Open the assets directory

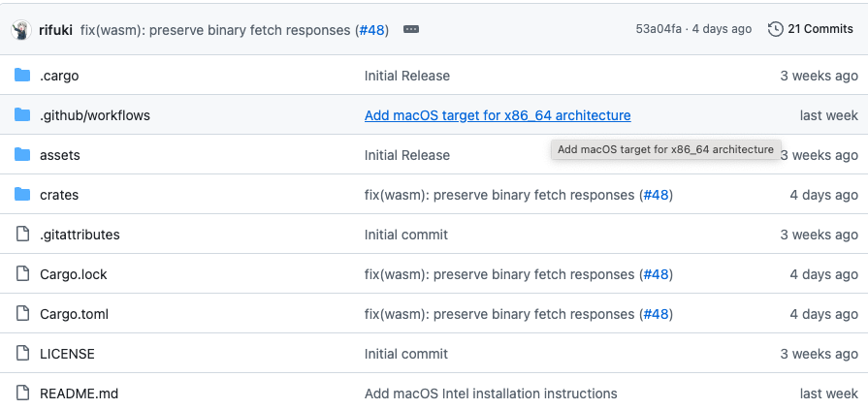pos(60,155)
